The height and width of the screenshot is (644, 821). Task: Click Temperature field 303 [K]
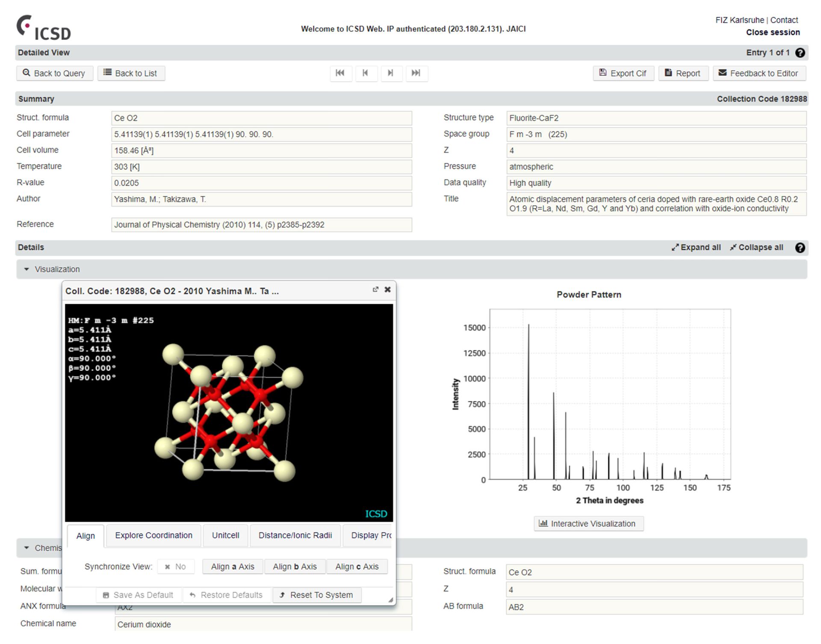262,167
